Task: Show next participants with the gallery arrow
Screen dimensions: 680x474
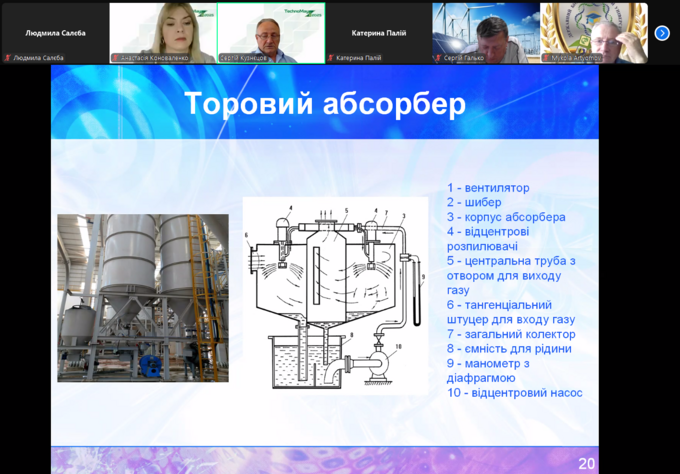Action: tap(661, 33)
